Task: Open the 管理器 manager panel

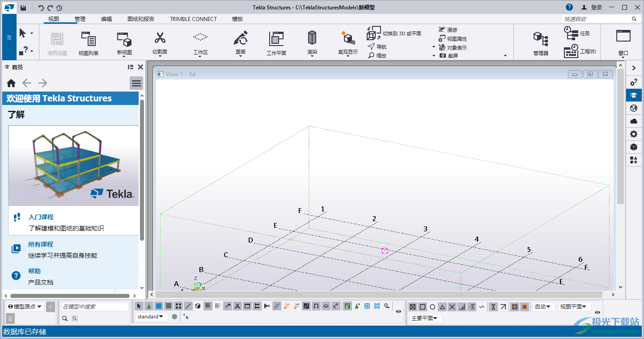Action: pyautogui.click(x=540, y=42)
